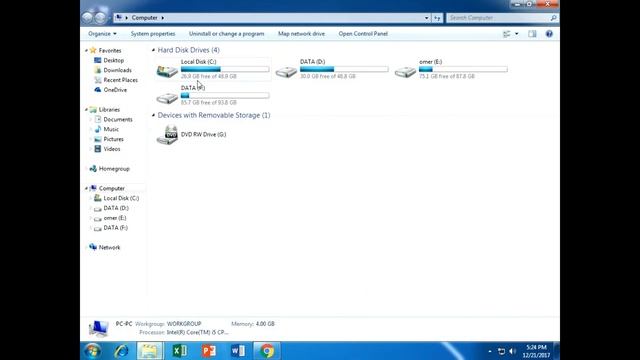Click omer (E:) usage bar

pyautogui.click(x=463, y=69)
